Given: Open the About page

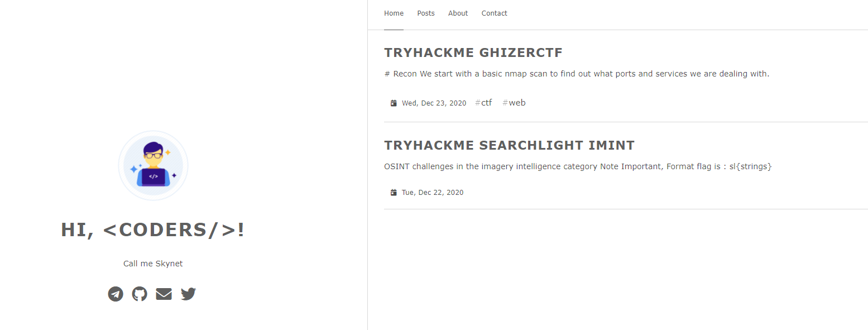Looking at the screenshot, I should point(458,13).
